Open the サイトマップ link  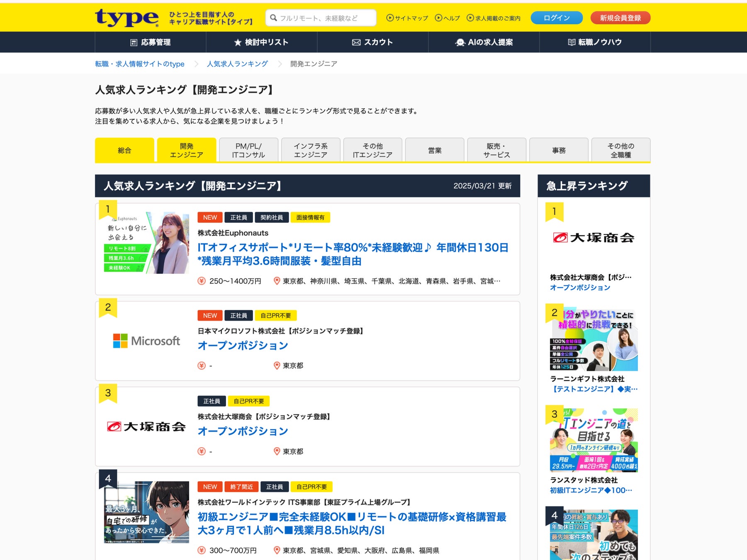click(x=411, y=18)
